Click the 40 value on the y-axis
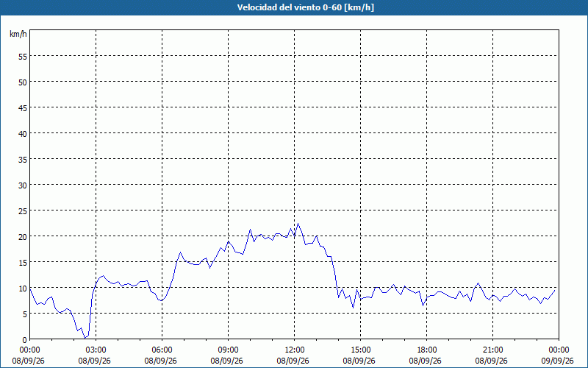The image size is (588, 368). (x=23, y=134)
